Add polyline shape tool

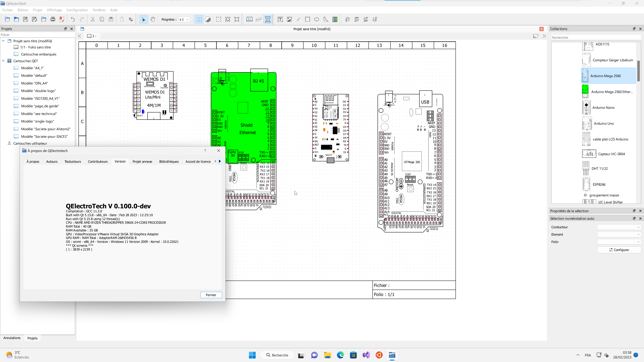(x=326, y=19)
